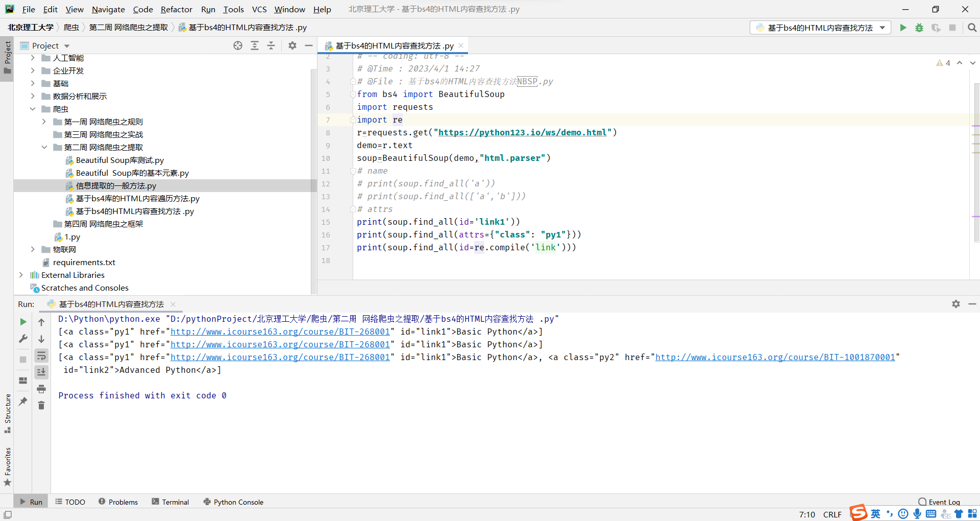Start debugging with the bug icon
The width and height of the screenshot is (980, 521).
pyautogui.click(x=919, y=28)
